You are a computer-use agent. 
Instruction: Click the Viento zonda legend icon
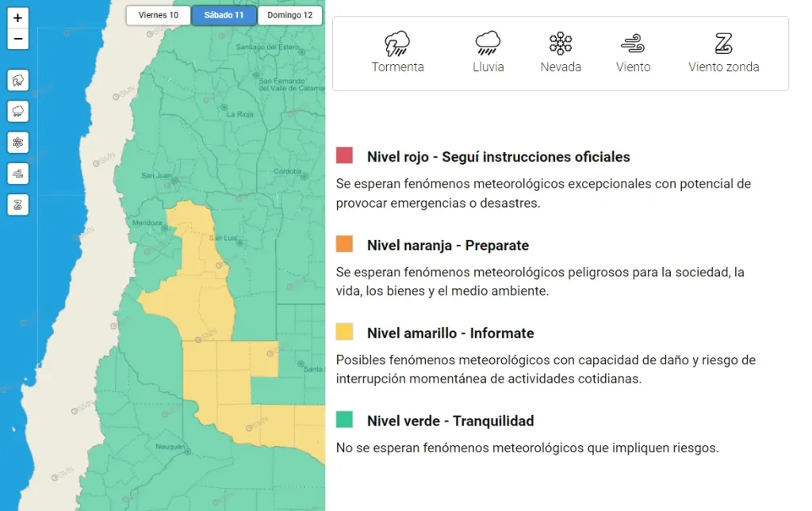tap(723, 43)
